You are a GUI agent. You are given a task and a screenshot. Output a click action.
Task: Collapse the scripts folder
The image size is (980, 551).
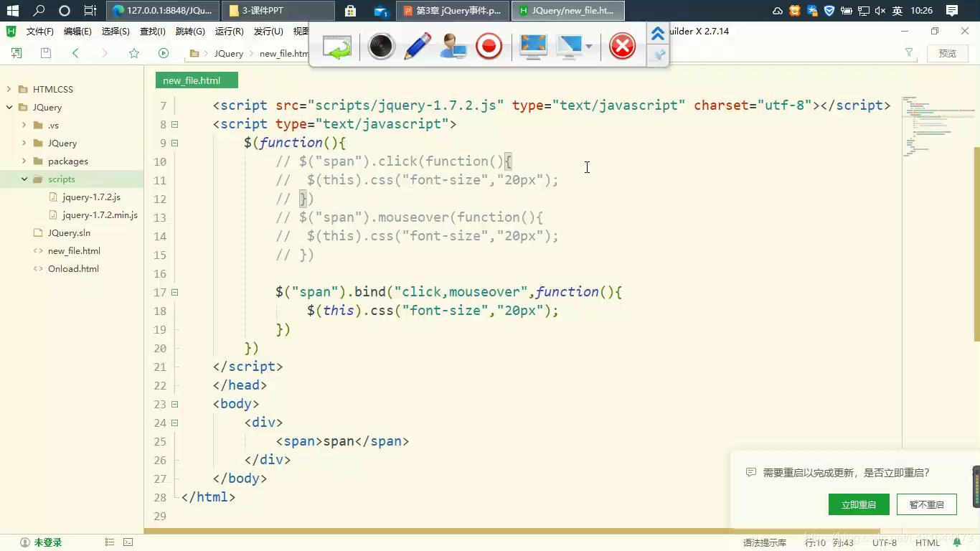pos(24,179)
